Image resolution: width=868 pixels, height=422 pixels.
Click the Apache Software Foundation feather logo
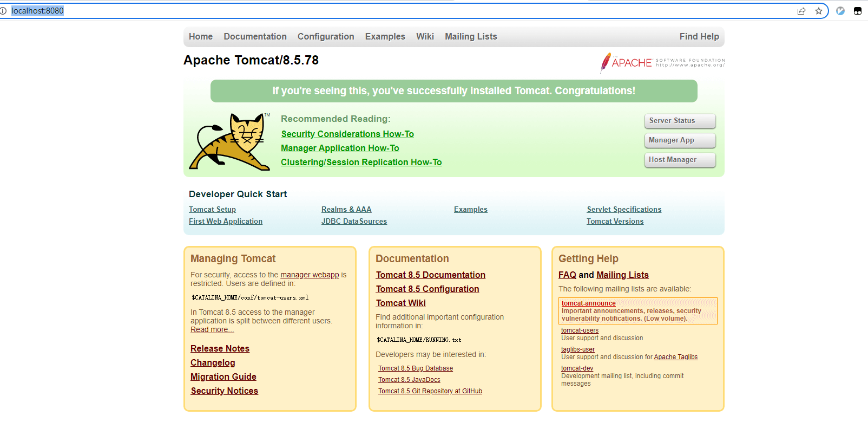click(662, 63)
